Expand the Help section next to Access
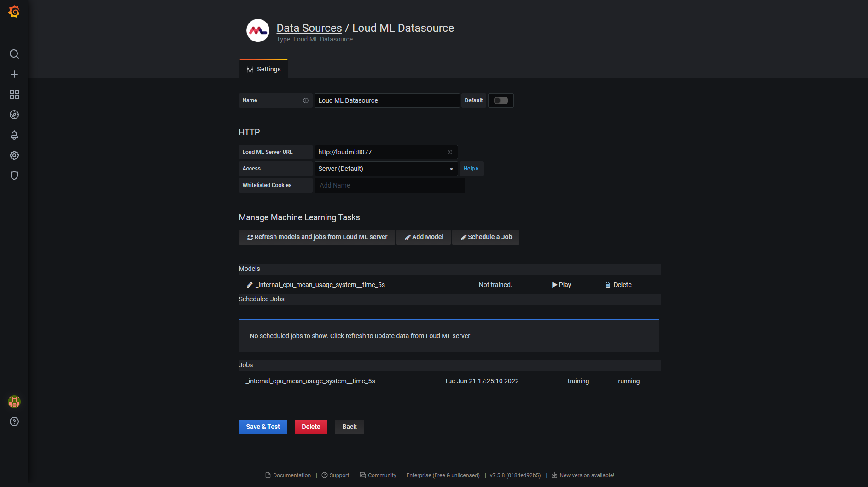The width and height of the screenshot is (868, 487). [471, 169]
